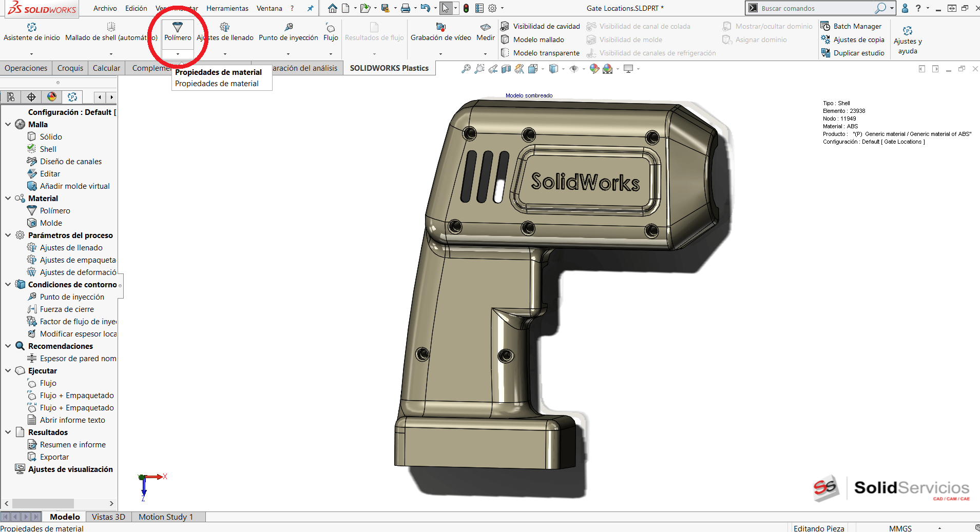Open the Herramientas menu
980x532 pixels.
pyautogui.click(x=227, y=8)
